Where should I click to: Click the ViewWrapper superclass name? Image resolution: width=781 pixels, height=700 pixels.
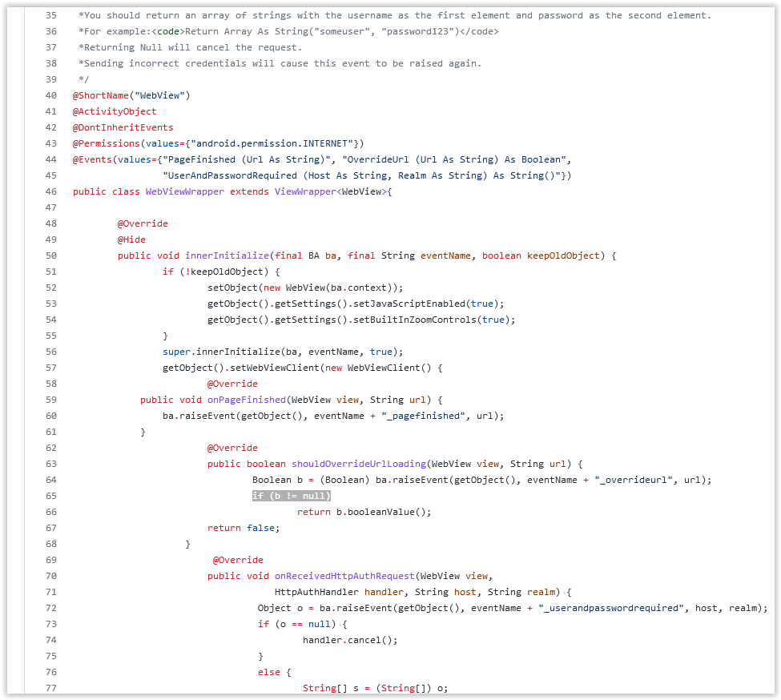click(305, 191)
